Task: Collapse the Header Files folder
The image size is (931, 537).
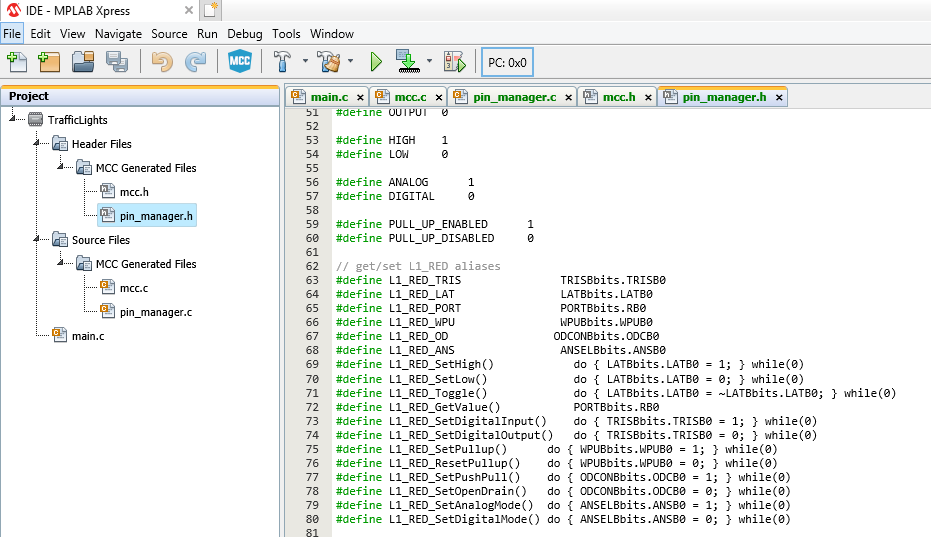Action: [37, 144]
